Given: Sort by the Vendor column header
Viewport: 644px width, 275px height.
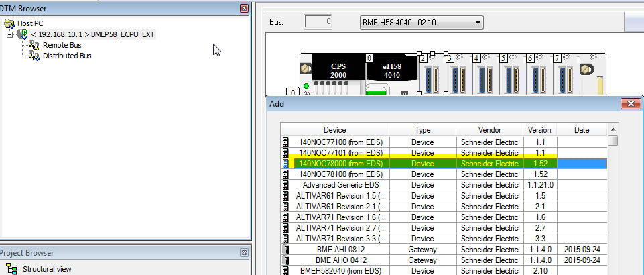Looking at the screenshot, I should [x=490, y=130].
